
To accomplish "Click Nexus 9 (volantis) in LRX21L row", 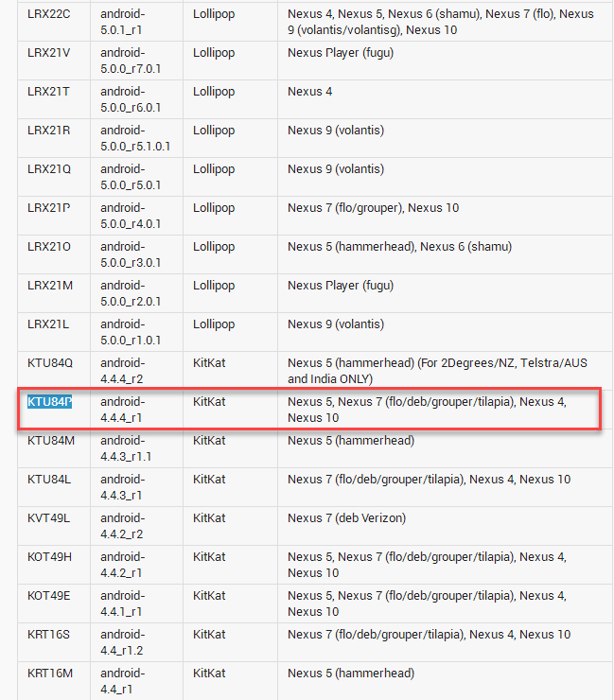I will tap(336, 325).
